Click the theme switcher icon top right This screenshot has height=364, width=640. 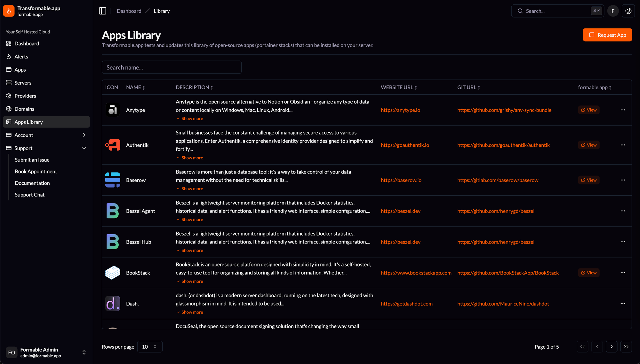pyautogui.click(x=628, y=11)
